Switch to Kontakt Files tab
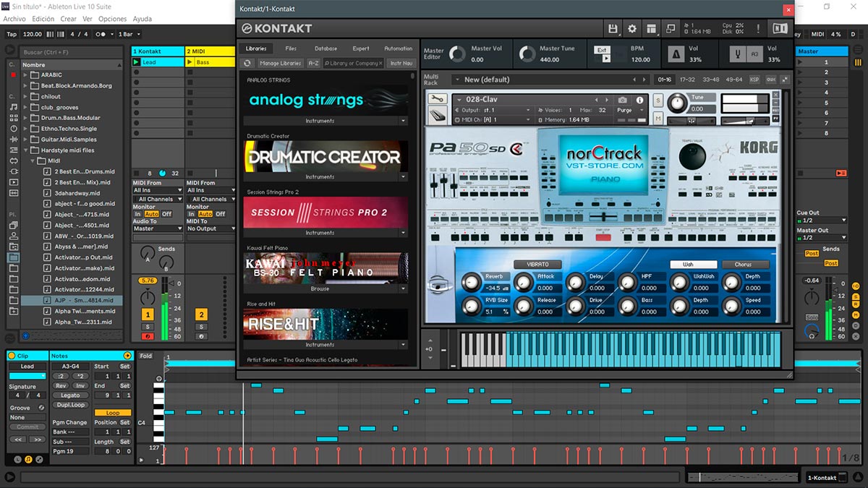868x488 pixels. (x=291, y=48)
